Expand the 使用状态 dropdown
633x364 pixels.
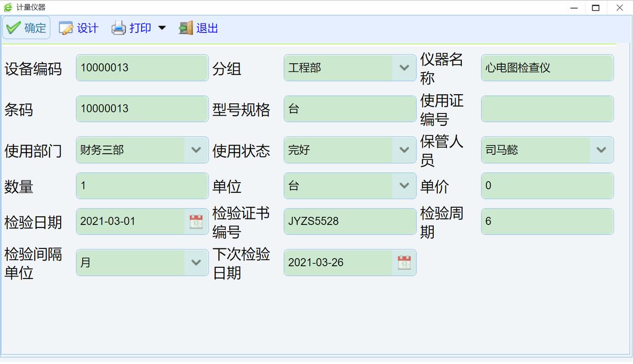(404, 150)
